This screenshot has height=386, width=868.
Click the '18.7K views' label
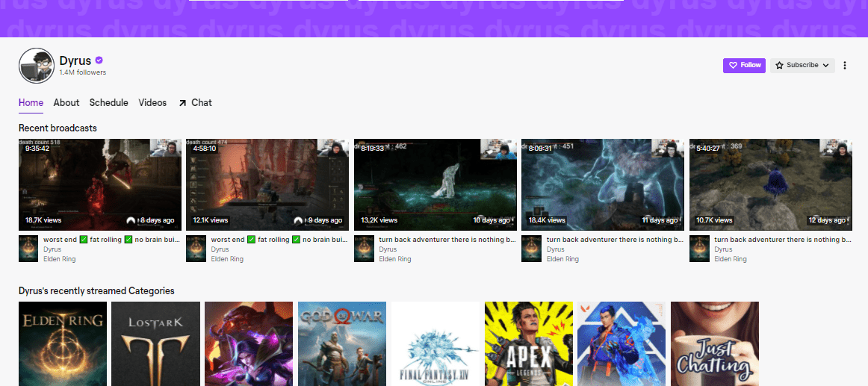click(x=43, y=220)
